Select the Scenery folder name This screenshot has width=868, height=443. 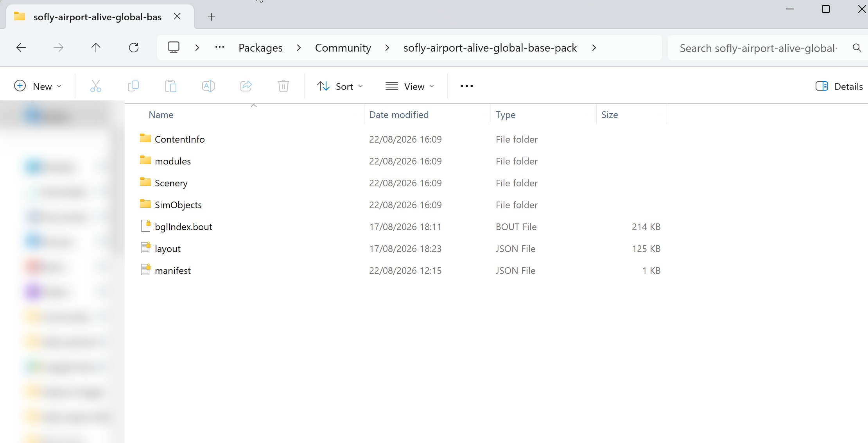point(171,183)
